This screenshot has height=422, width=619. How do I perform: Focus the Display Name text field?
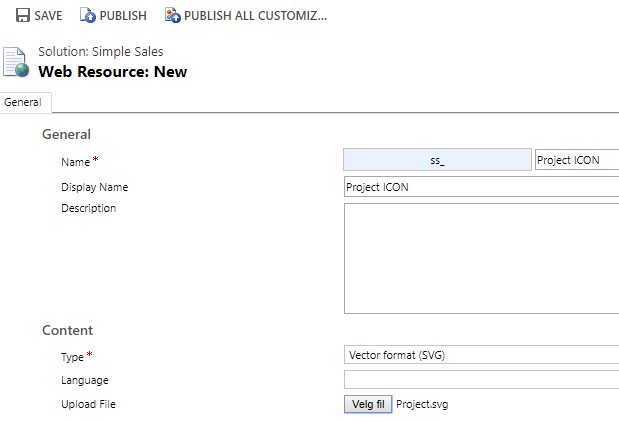pyautogui.click(x=480, y=187)
